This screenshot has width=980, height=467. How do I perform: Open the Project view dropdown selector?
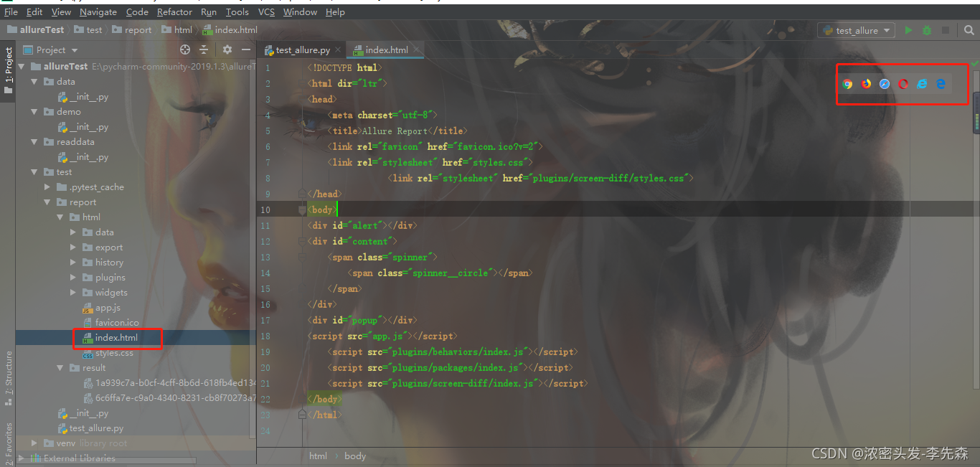(x=50, y=49)
